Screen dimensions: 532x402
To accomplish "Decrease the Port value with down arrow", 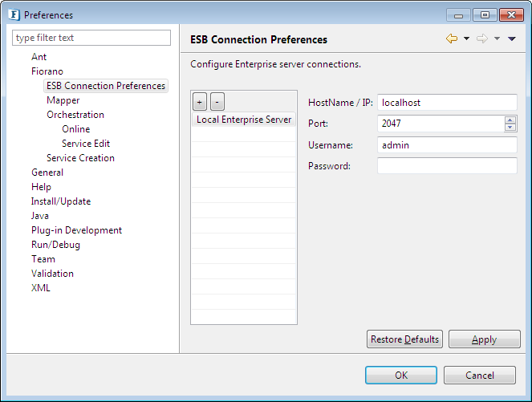I will pyautogui.click(x=510, y=128).
